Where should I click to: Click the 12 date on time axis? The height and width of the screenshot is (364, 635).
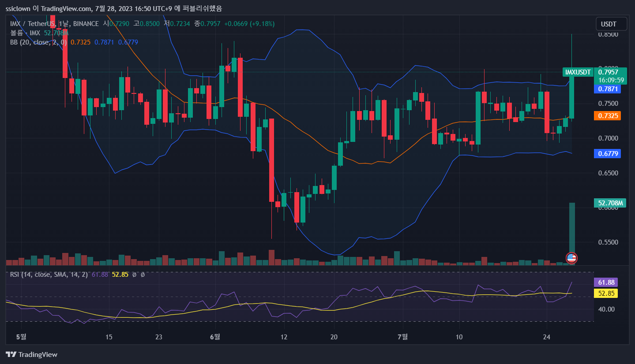point(284,337)
